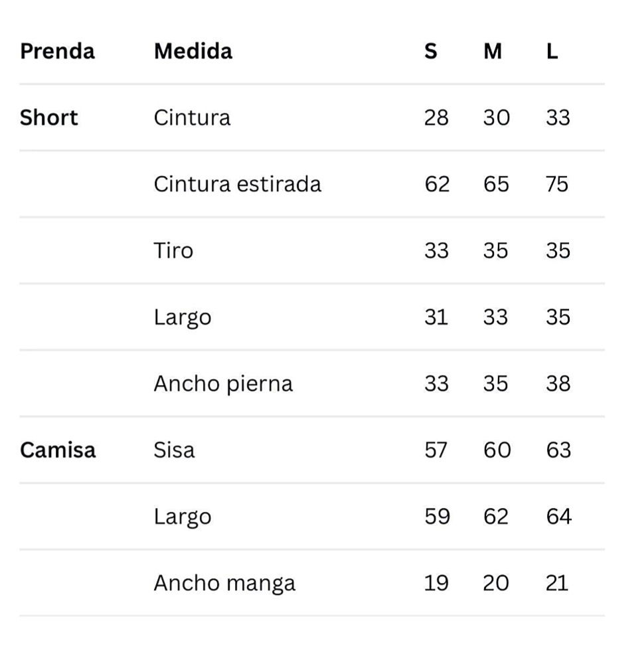
Task: Select Ancho manga size S value 19
Action: click(x=436, y=583)
